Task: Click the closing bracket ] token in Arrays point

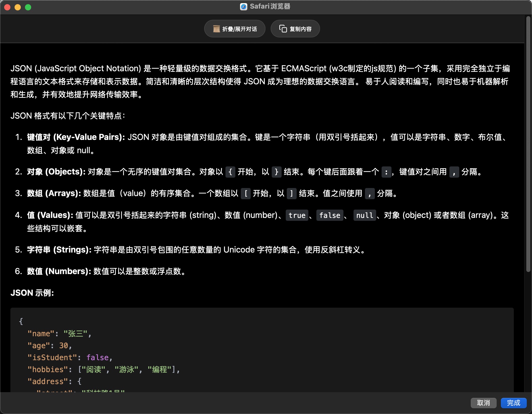Action: pos(292,193)
